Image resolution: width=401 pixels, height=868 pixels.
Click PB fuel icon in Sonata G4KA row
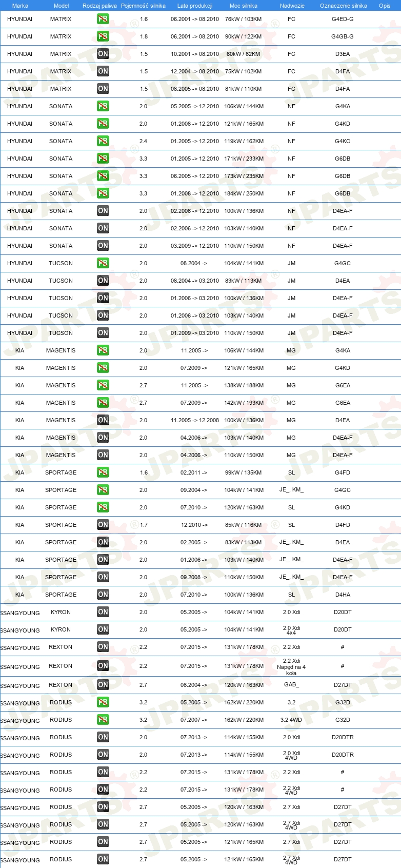(103, 106)
